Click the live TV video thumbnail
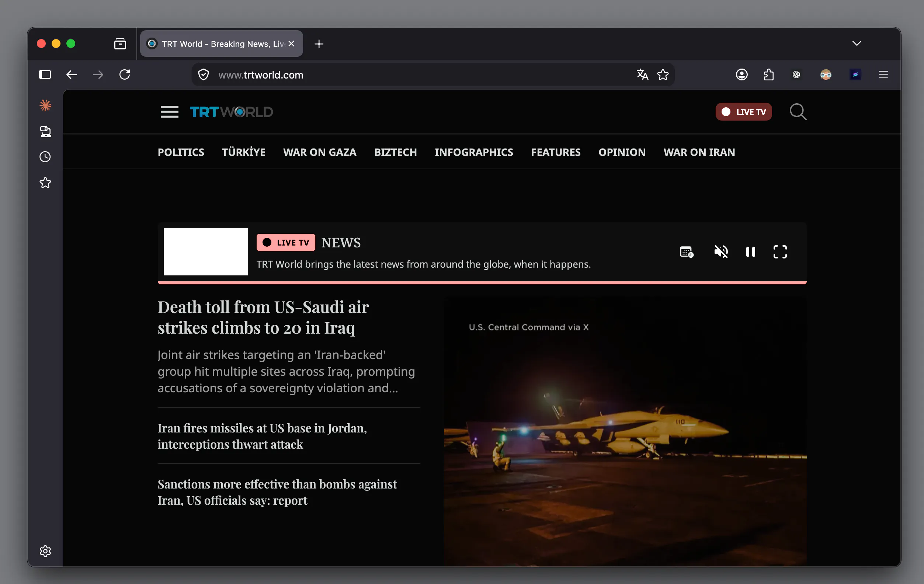Screen dimensions: 924x584 pos(206,252)
